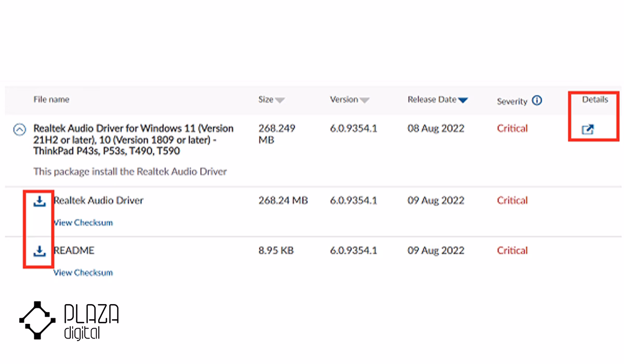Viewport: 624px width, 364px height.
Task: Collapse the Realtek Audio Driver package row
Action: (19, 129)
